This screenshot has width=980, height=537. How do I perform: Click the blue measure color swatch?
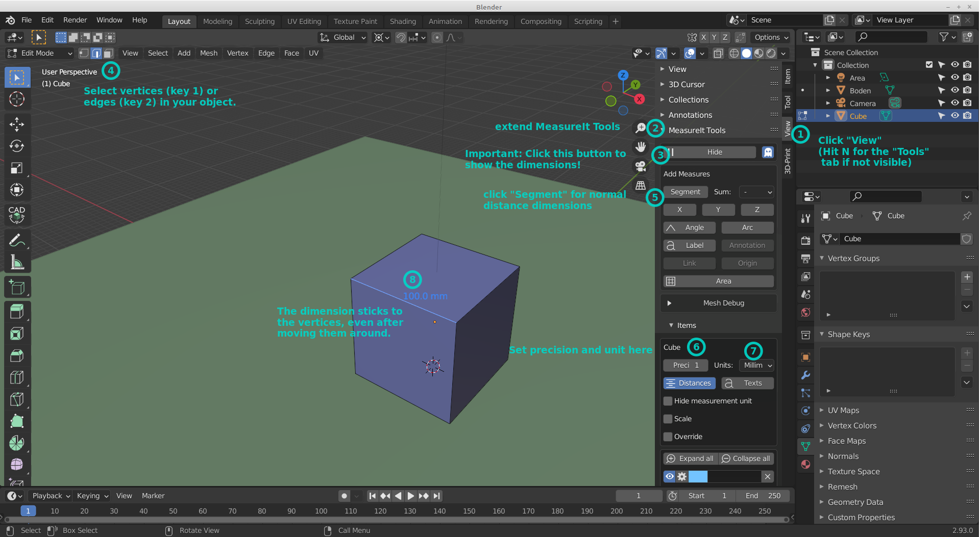pyautogui.click(x=698, y=476)
